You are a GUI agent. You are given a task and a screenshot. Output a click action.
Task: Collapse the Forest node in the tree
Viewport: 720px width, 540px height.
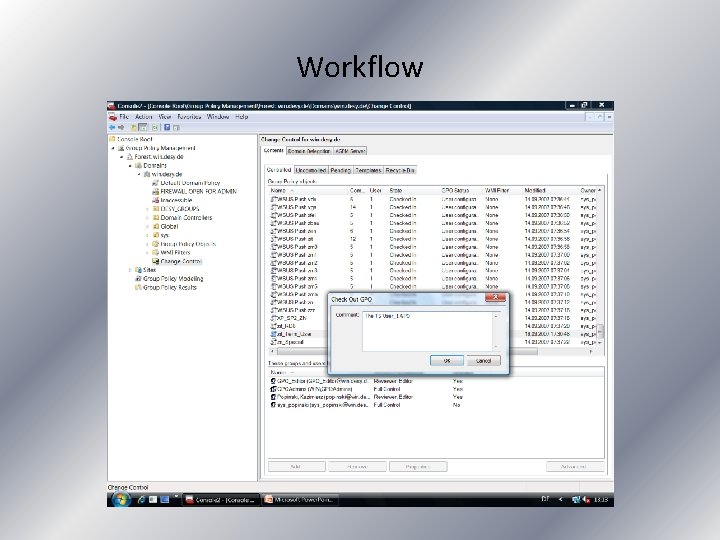coord(122,157)
